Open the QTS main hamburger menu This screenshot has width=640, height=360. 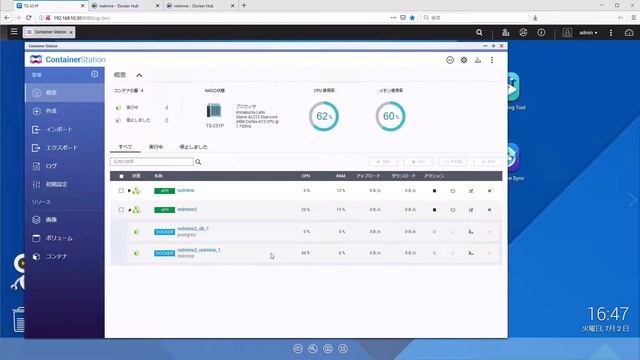pos(14,31)
